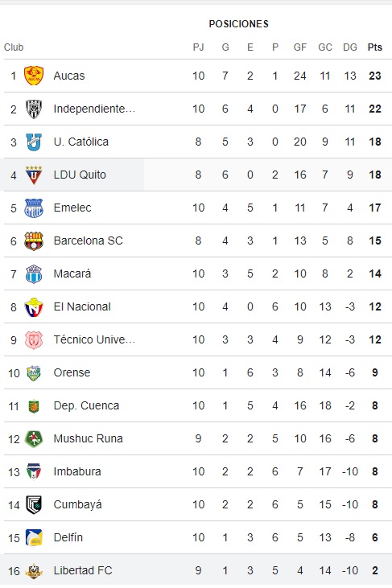
Task: Click the Libertad FC team name
Action: tap(83, 571)
